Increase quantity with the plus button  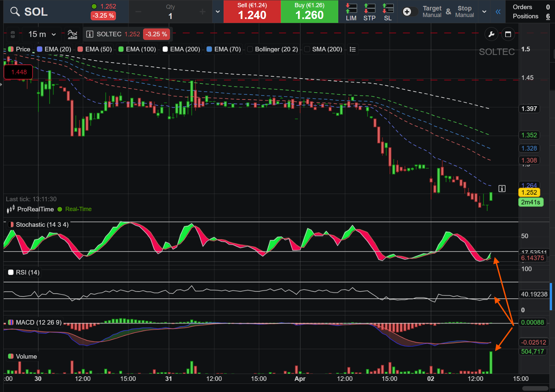pyautogui.click(x=202, y=12)
